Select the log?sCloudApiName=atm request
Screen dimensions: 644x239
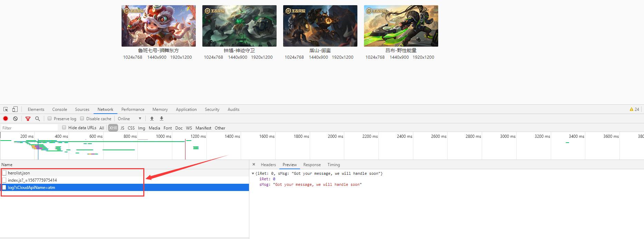(x=124, y=187)
